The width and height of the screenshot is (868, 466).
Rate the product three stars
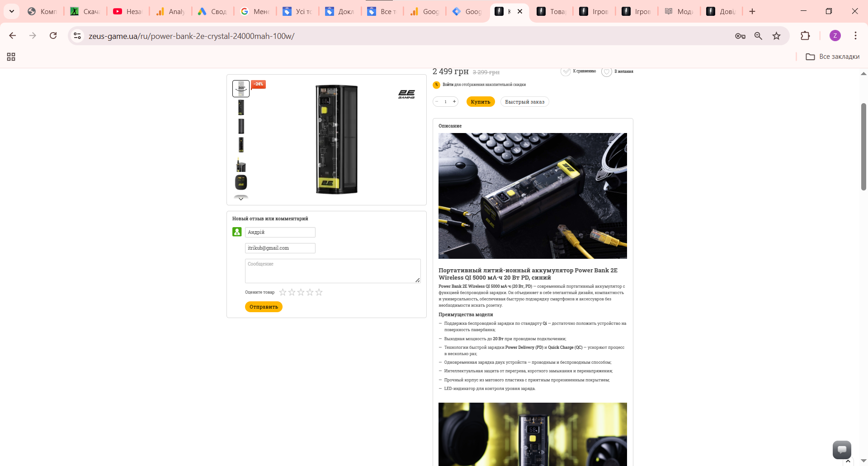click(301, 292)
